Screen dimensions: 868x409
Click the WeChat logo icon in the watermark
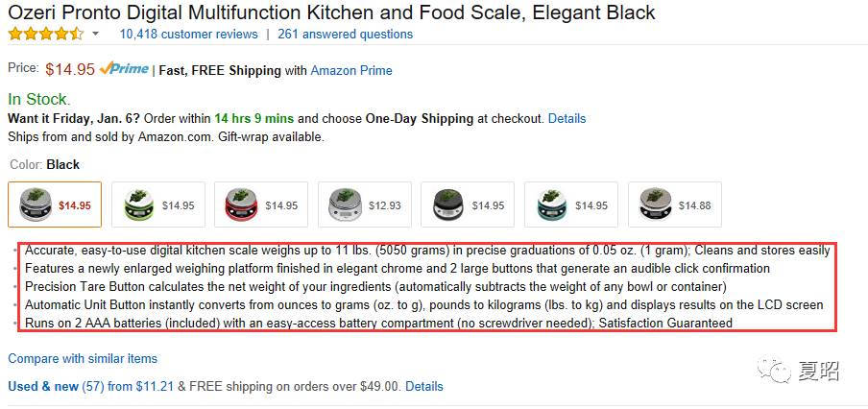pyautogui.click(x=773, y=370)
